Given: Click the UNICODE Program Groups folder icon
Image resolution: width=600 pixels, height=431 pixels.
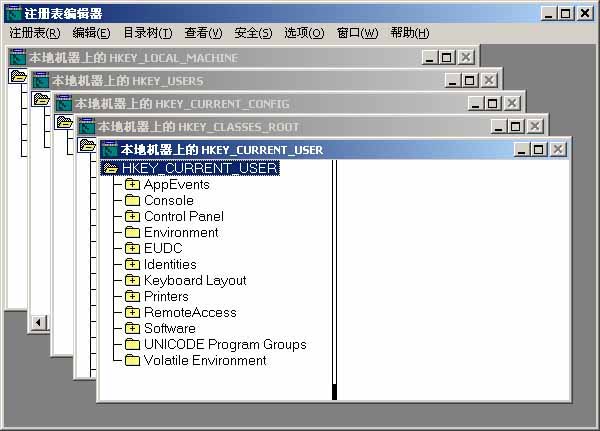Looking at the screenshot, I should coord(132,345).
